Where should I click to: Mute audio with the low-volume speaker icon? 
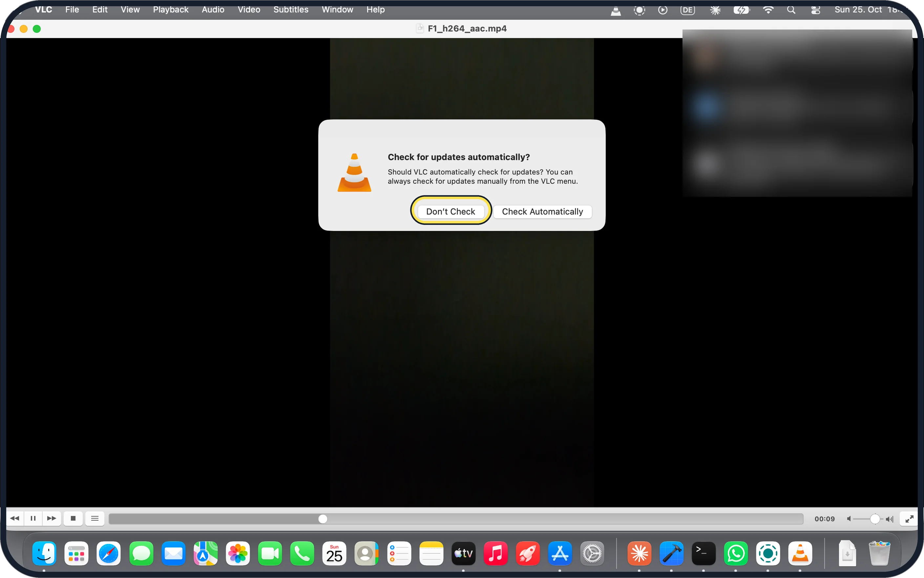(849, 519)
